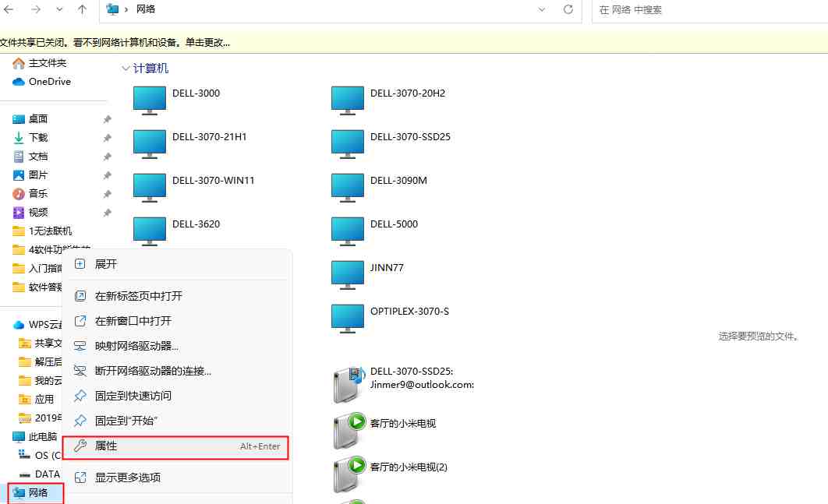Open the 应用 folder in sidebar
This screenshot has height=504, width=828.
click(37, 400)
